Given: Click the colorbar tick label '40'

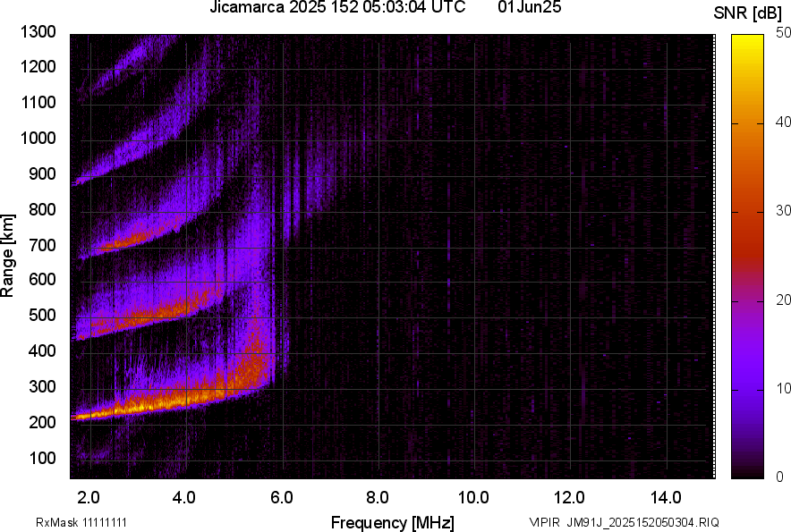Looking at the screenshot, I should (784, 122).
